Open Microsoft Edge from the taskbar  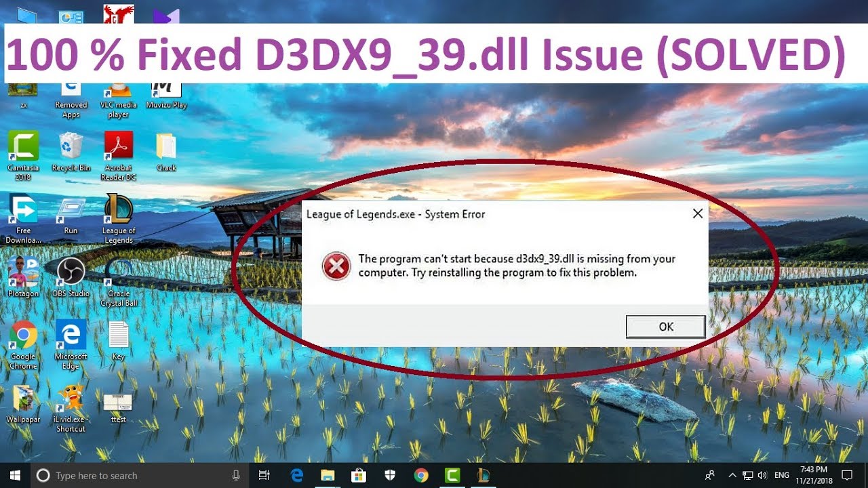(x=296, y=475)
